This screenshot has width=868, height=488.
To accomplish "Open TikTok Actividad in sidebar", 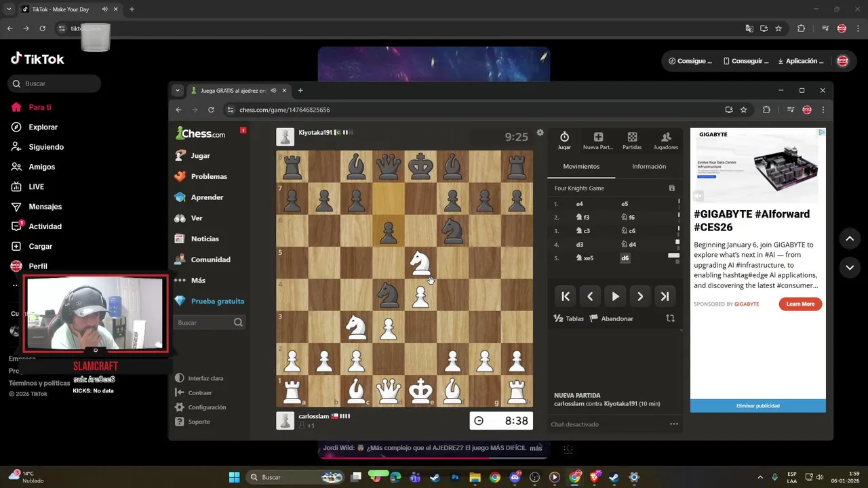I will pos(37,226).
